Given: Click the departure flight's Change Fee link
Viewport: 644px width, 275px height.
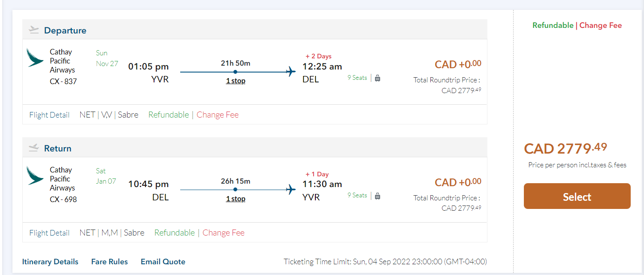Looking at the screenshot, I should 218,115.
